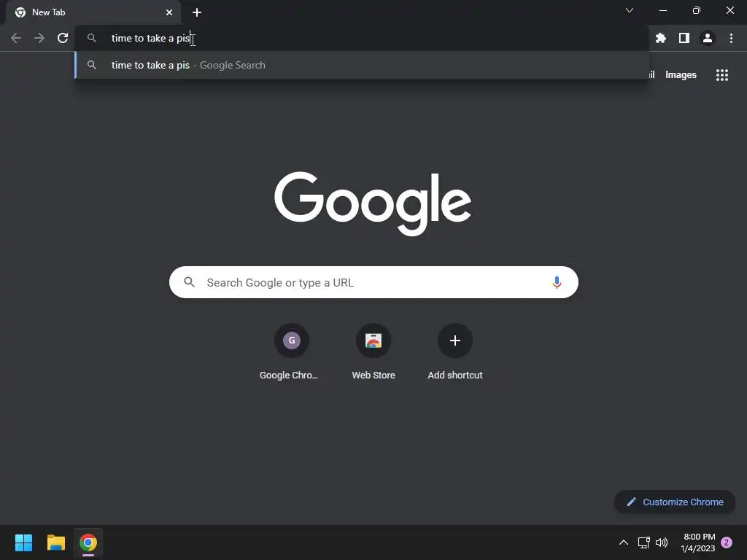Viewport: 747px width, 560px height.
Task: Click the address bar text field
Action: coord(362,38)
